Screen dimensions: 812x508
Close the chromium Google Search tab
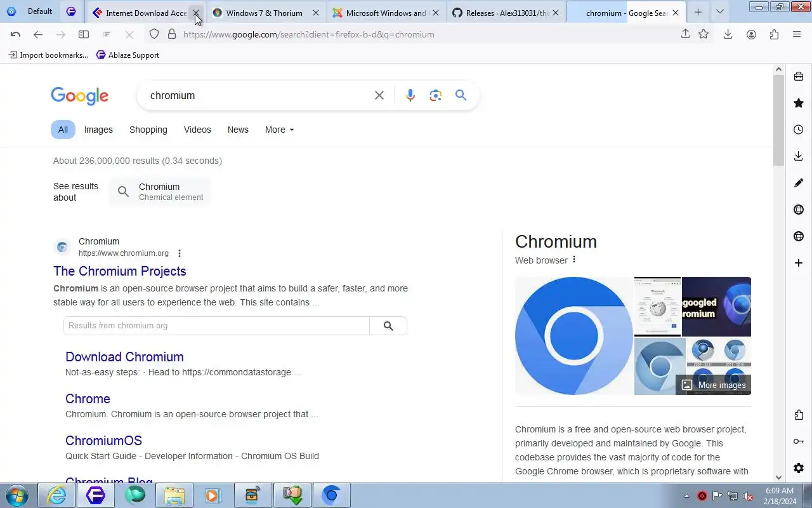[x=676, y=13]
